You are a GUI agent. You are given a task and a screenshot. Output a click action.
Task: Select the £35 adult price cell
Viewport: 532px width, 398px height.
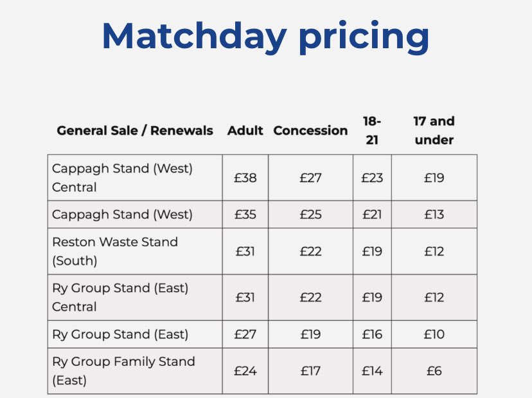245,214
